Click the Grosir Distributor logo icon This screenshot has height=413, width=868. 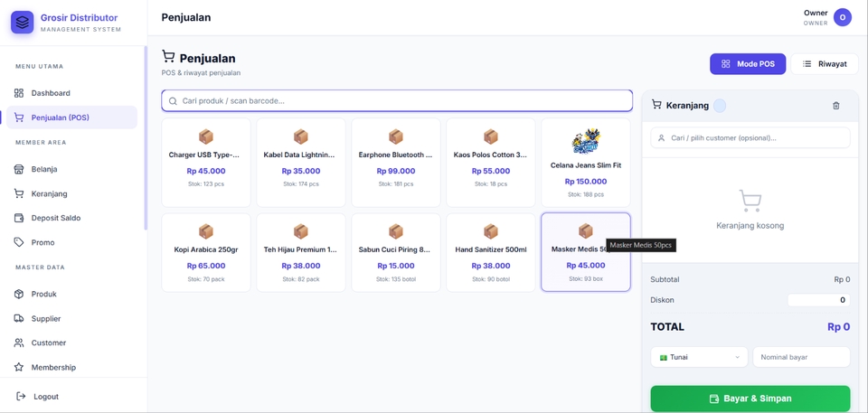tap(22, 23)
